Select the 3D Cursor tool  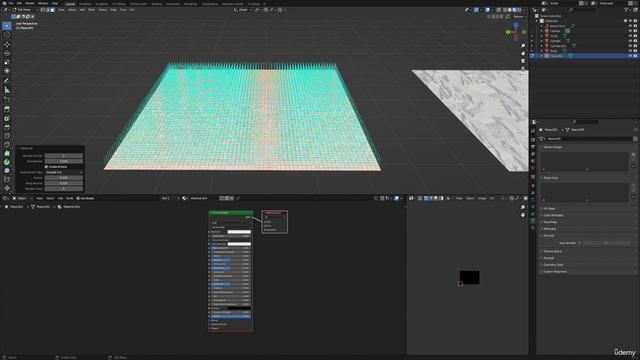pyautogui.click(x=7, y=35)
